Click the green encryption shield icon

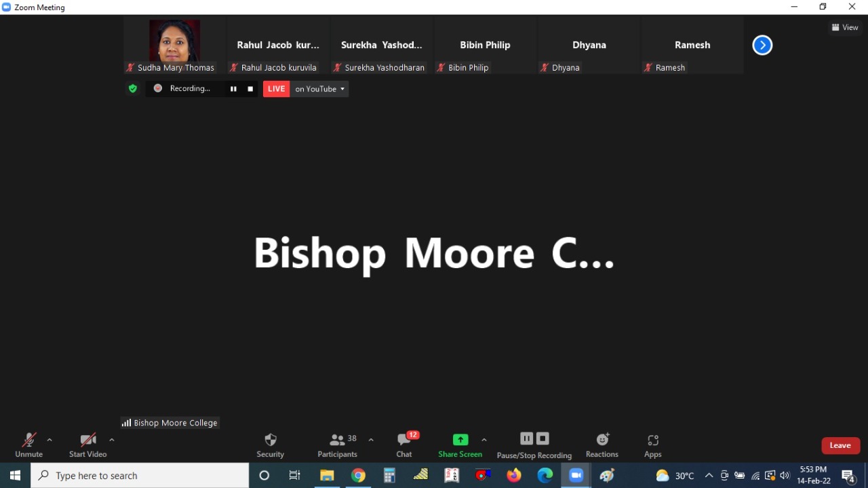coord(133,88)
